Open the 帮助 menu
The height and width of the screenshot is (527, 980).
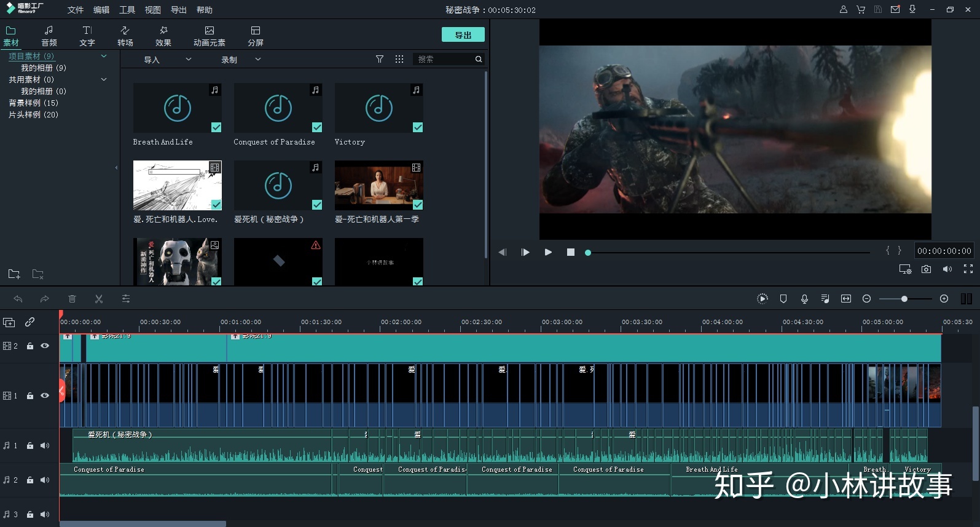click(x=205, y=10)
